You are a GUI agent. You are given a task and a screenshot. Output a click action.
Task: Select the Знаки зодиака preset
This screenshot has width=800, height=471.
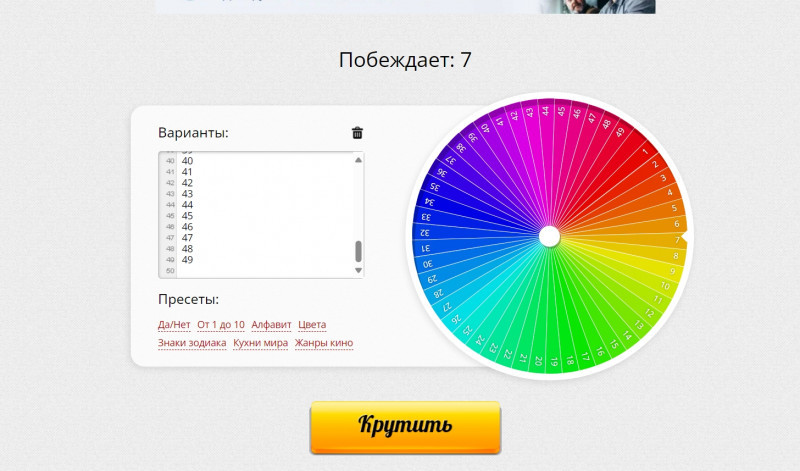coord(192,343)
